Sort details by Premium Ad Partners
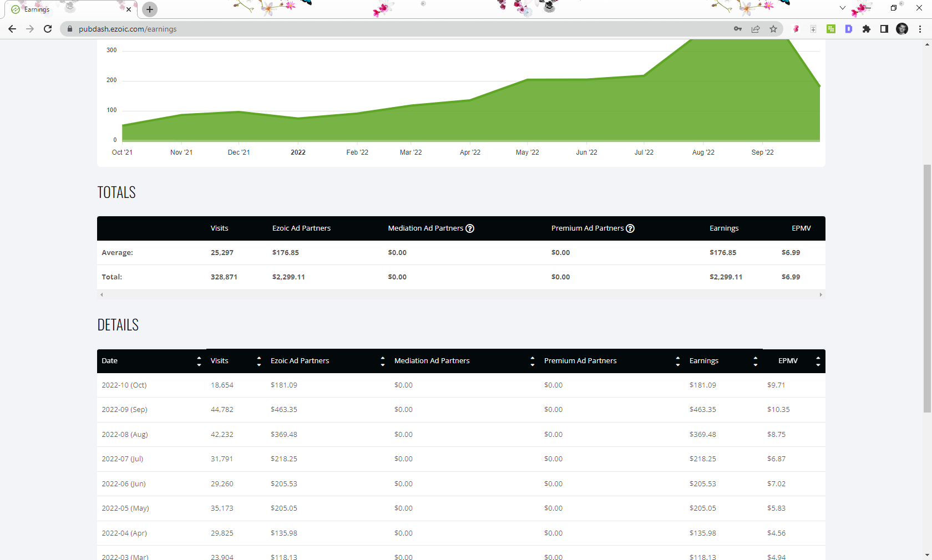The image size is (932, 560). pyautogui.click(x=678, y=361)
